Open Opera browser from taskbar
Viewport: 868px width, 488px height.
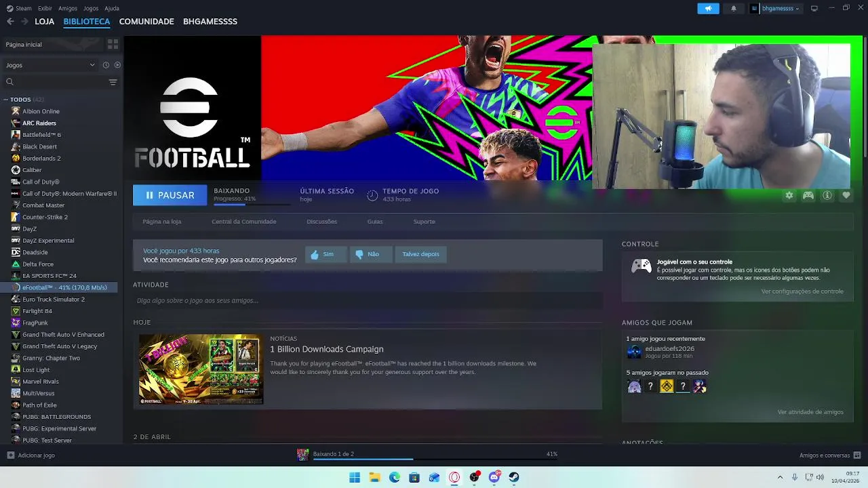click(x=454, y=477)
